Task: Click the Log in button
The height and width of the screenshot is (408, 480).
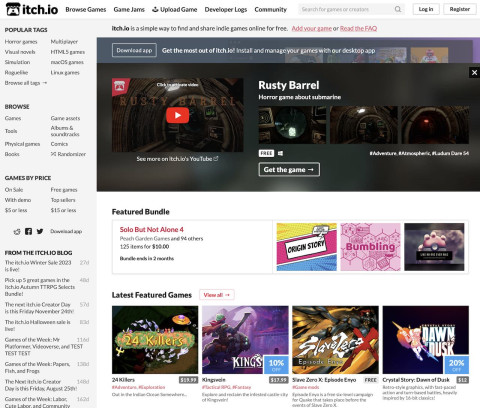Action: [426, 9]
